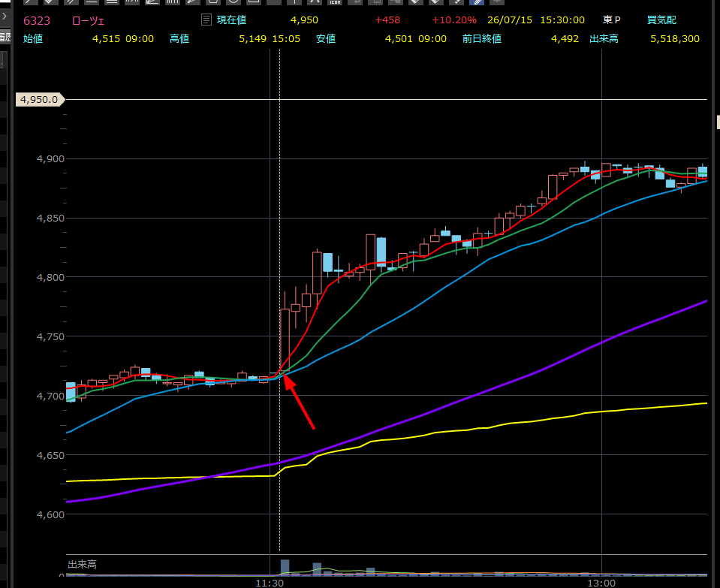This screenshot has width=720, height=588.
Task: Click stock code 6323
Action: point(37,21)
